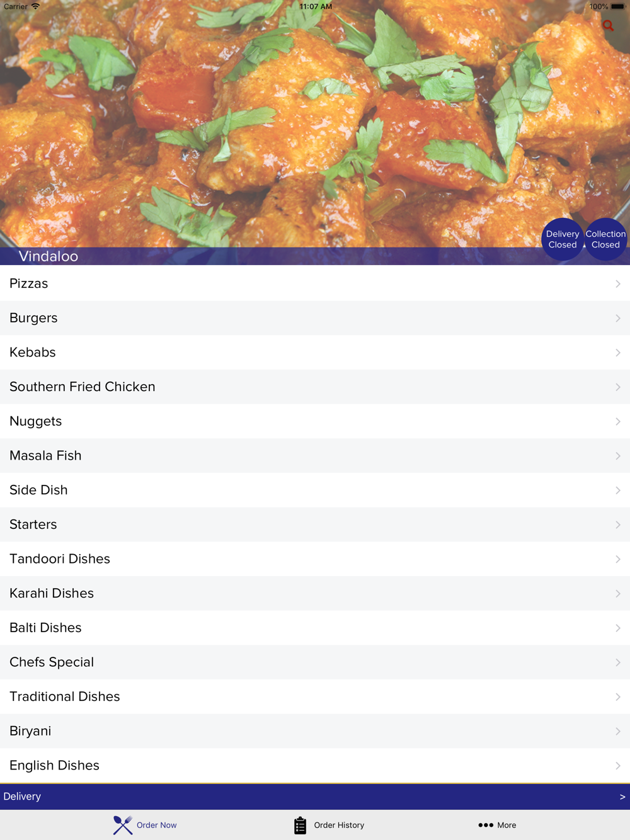
Task: Tap the Vindaloo banner title
Action: [49, 256]
